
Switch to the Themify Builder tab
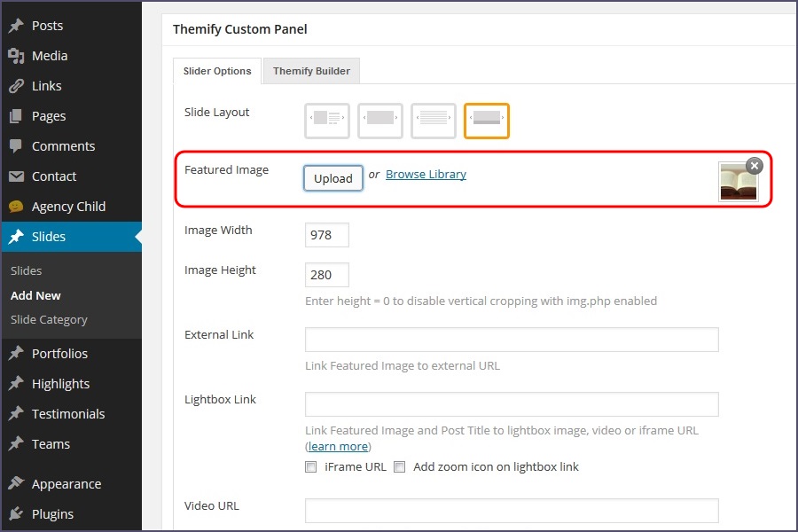click(x=311, y=71)
